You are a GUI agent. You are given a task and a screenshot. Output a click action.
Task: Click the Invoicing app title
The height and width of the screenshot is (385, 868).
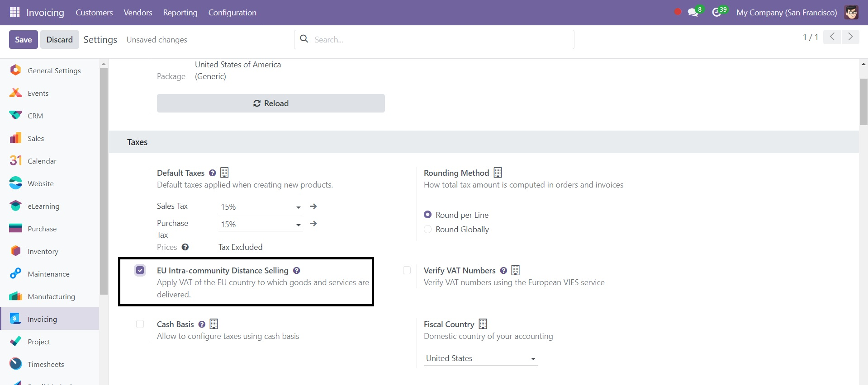[45, 13]
